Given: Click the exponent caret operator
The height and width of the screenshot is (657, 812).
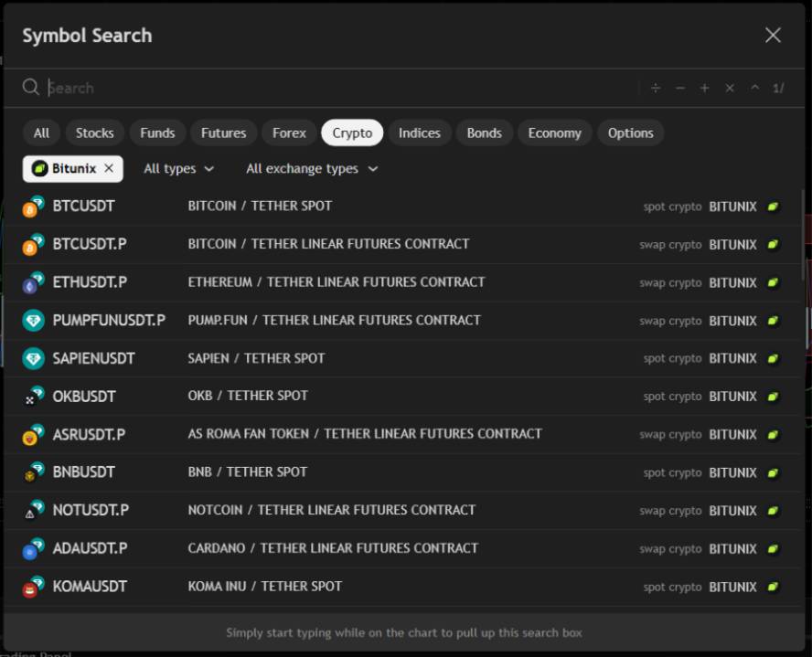Looking at the screenshot, I should click(754, 89).
